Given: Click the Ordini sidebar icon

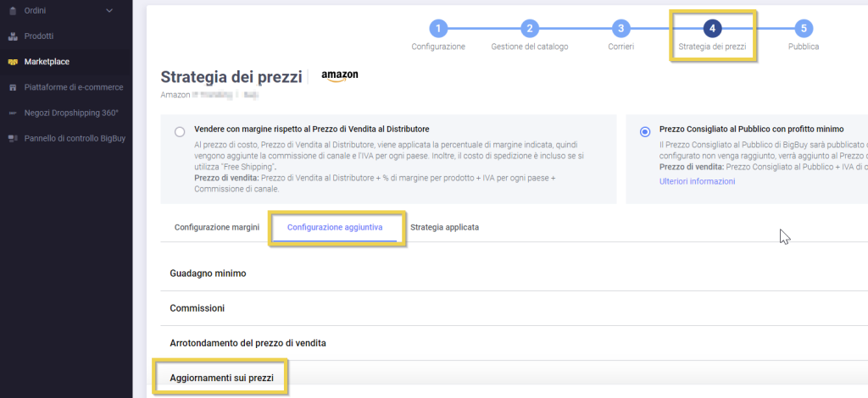Looking at the screenshot, I should [12, 11].
